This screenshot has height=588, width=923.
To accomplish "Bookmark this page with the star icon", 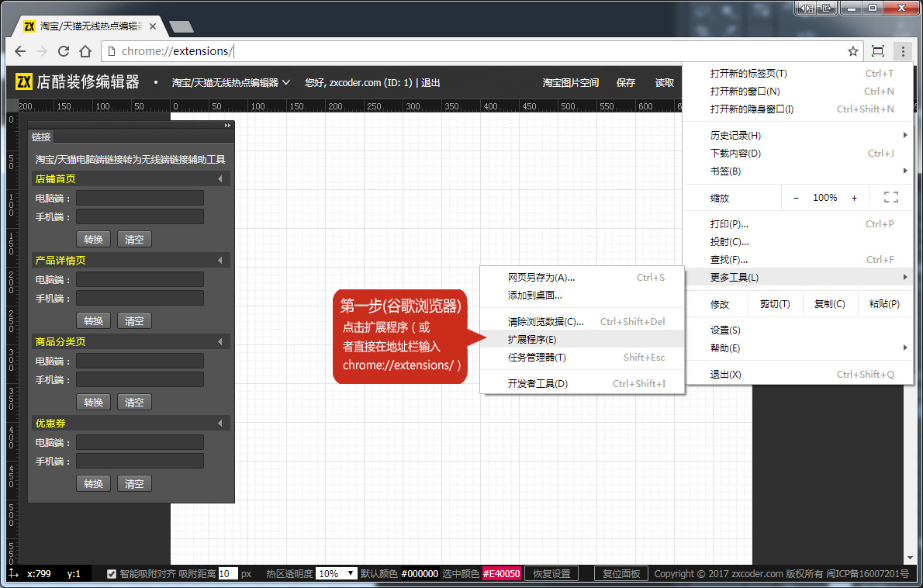I will [853, 51].
